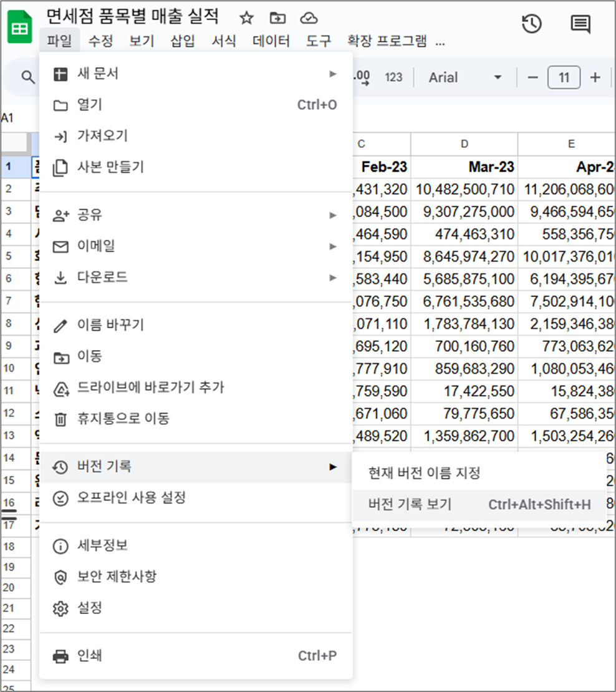Click cell containing 5,685,875,100
The image size is (616, 692).
(464, 280)
